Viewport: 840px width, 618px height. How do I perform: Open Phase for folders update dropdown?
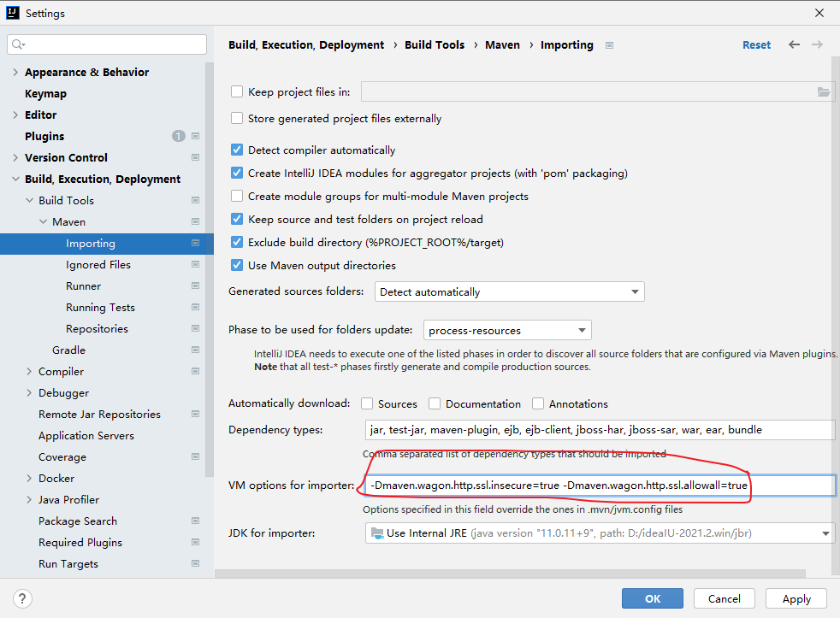coord(507,330)
